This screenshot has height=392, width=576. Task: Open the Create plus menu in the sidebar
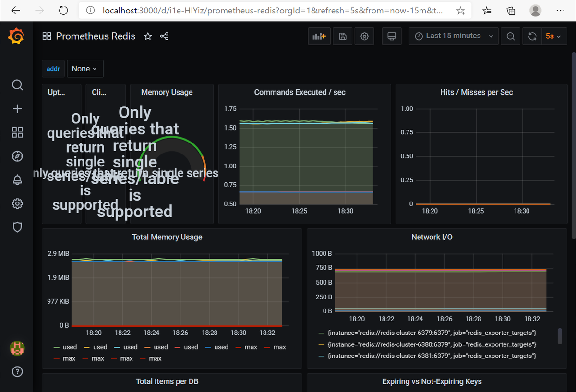[x=17, y=109]
